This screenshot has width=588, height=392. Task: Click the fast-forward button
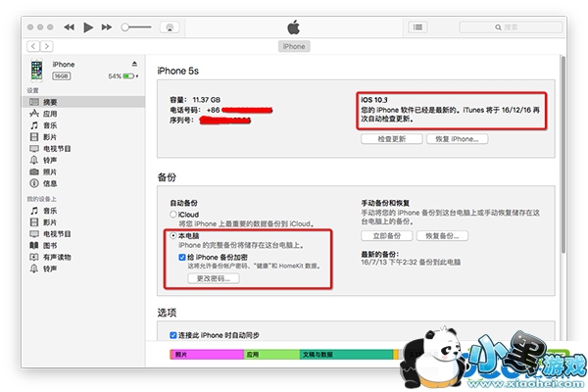tap(107, 27)
